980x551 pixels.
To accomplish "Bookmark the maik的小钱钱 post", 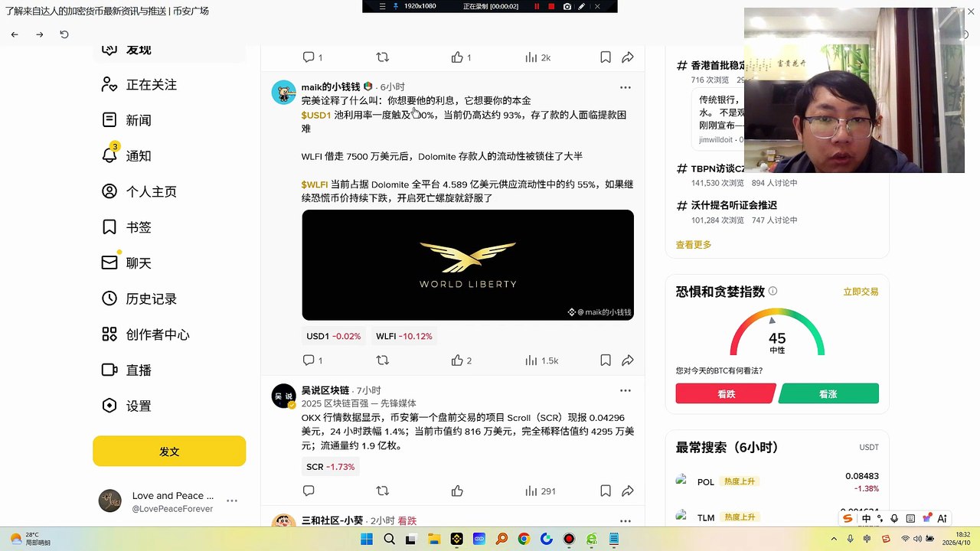I will click(606, 360).
